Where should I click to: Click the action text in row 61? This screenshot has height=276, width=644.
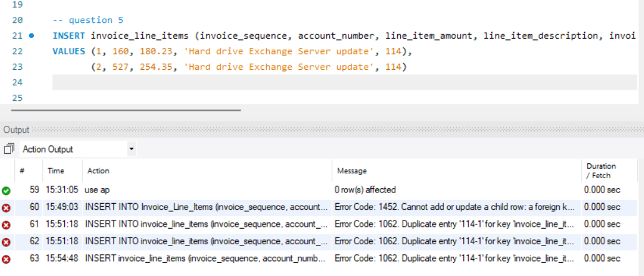[x=206, y=224]
